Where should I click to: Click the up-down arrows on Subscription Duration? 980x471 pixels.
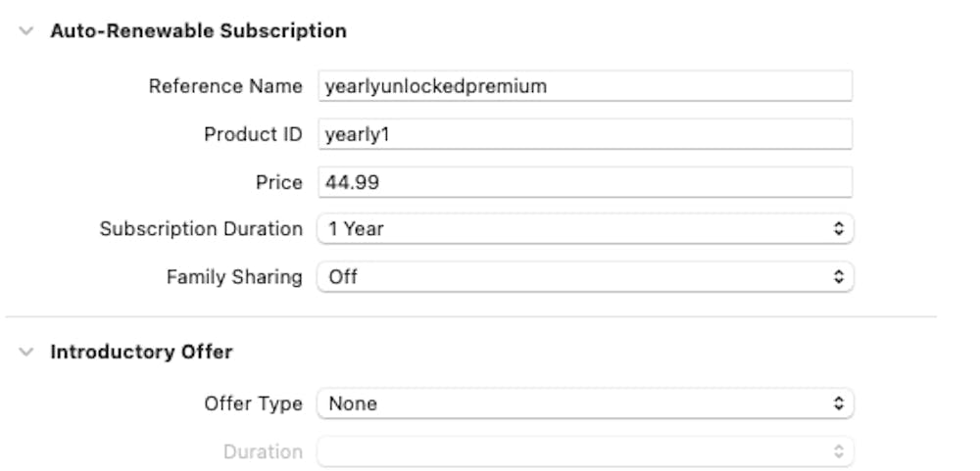point(838,229)
